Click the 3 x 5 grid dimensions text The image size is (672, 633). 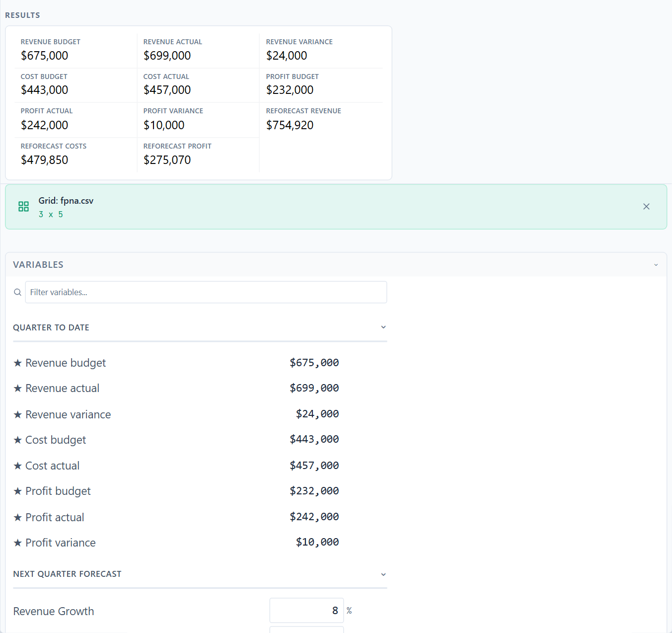[51, 215]
